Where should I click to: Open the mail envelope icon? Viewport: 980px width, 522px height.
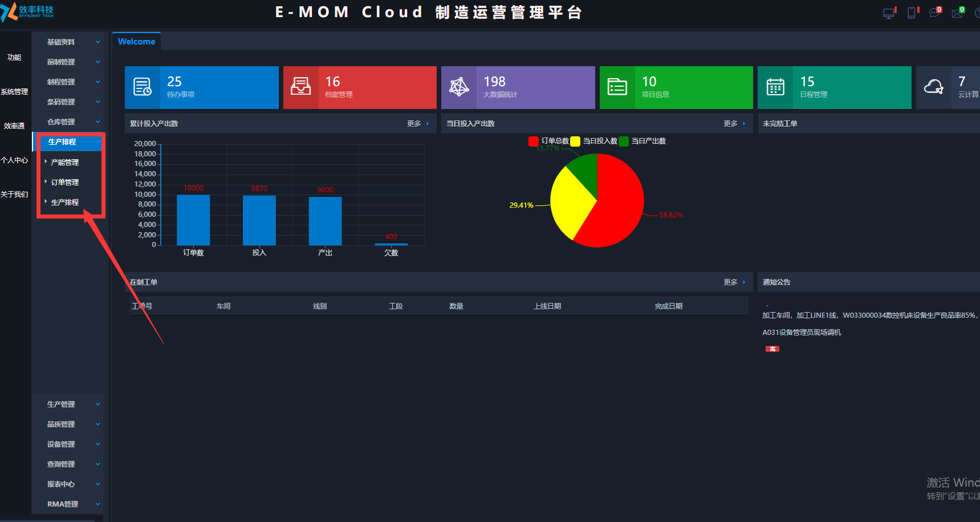[957, 13]
